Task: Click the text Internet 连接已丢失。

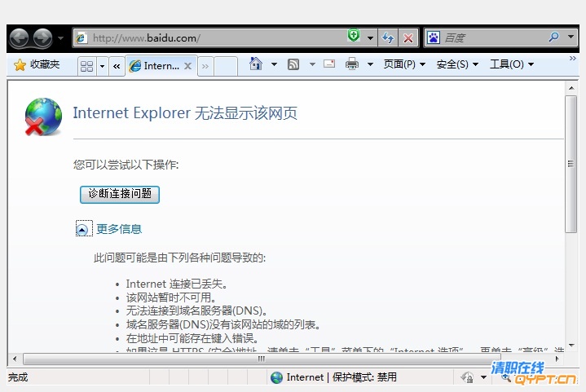Action: pyautogui.click(x=177, y=284)
